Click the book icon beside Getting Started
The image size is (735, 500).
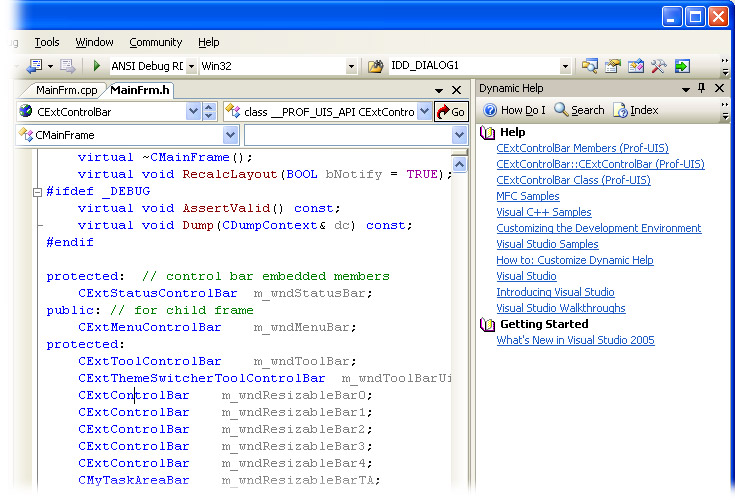pyautogui.click(x=488, y=324)
